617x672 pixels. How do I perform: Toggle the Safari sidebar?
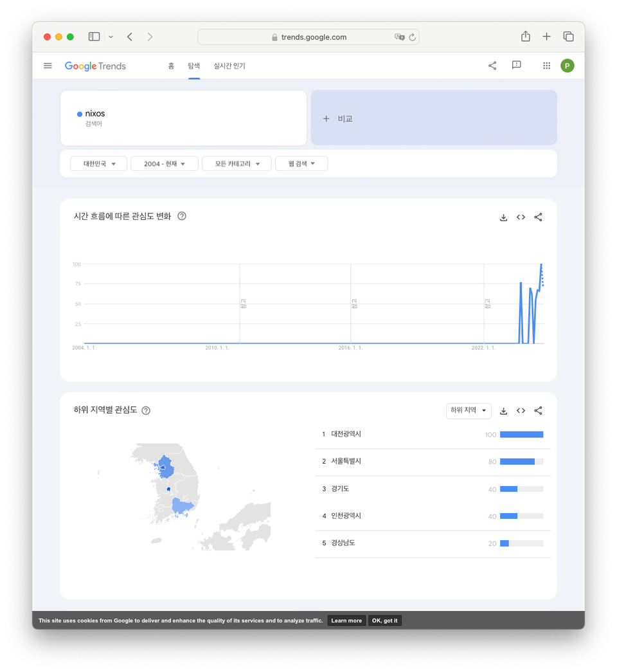pyautogui.click(x=94, y=37)
